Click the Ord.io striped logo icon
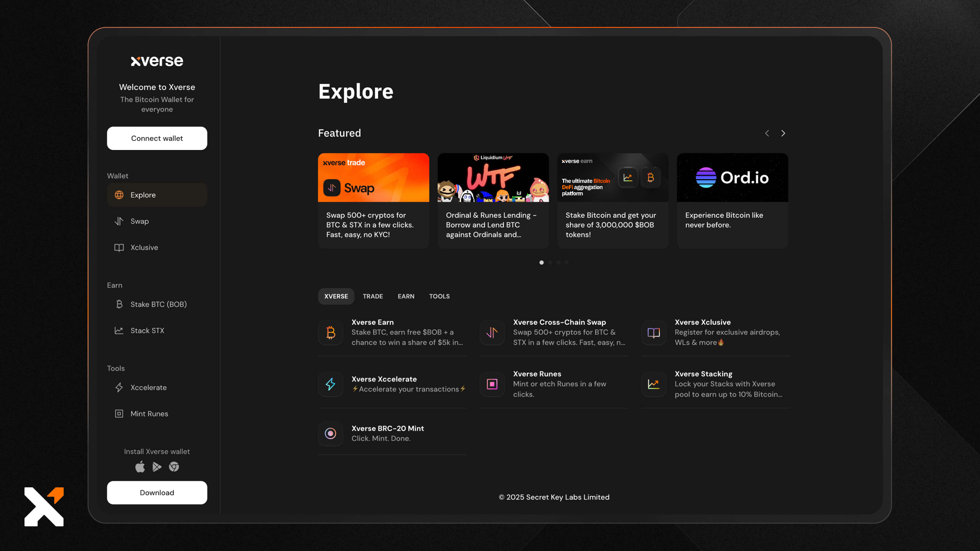Screen dimensions: 980x551 coord(706,178)
